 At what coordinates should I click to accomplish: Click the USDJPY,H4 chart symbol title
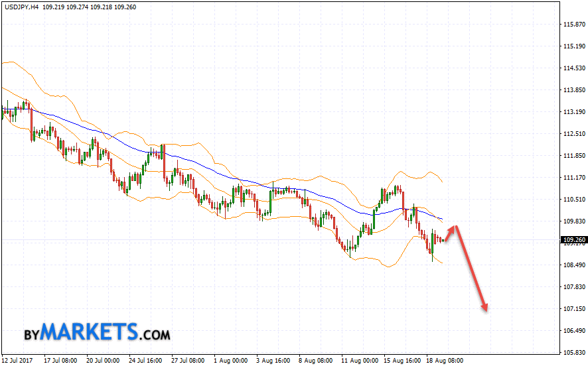point(21,6)
